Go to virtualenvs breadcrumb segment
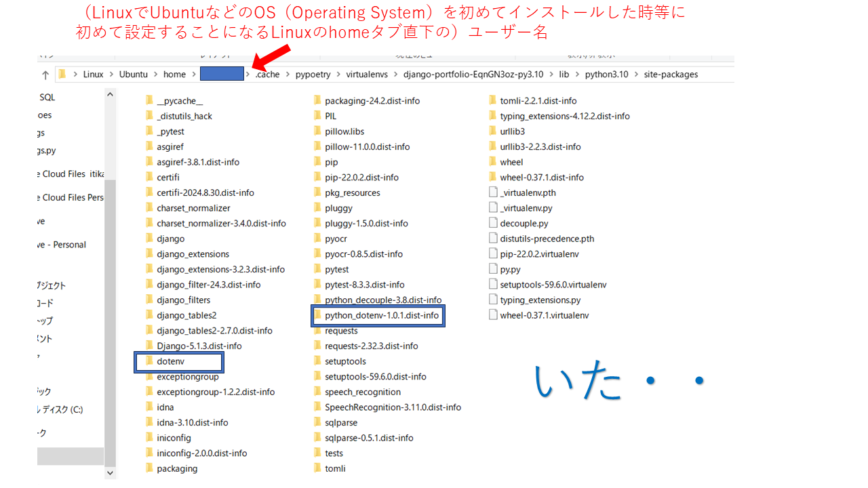This screenshot has width=868, height=488. click(x=367, y=75)
